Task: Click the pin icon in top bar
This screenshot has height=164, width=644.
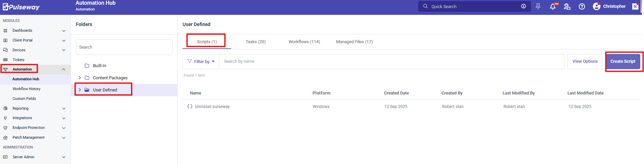Action: click(538, 6)
